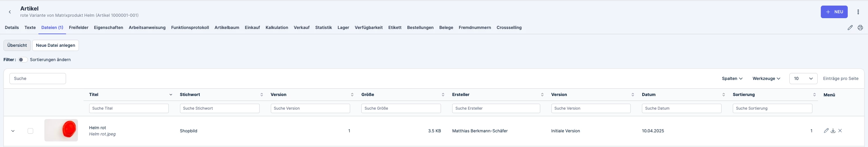Click the NEU button

834,12
